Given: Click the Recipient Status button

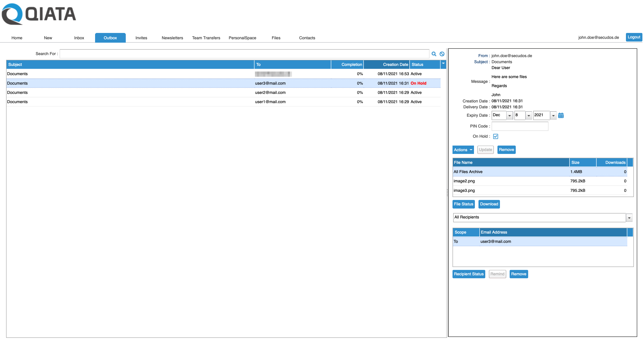Looking at the screenshot, I should 469,274.
